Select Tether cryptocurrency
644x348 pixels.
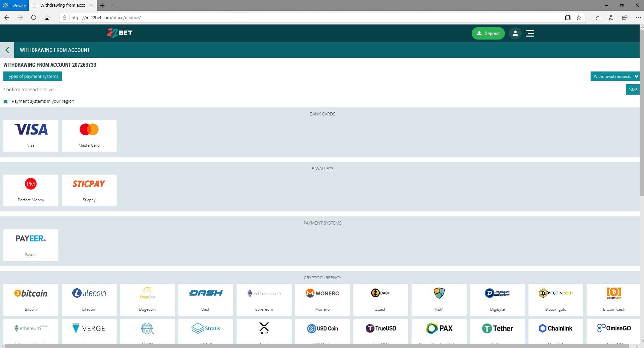point(497,331)
